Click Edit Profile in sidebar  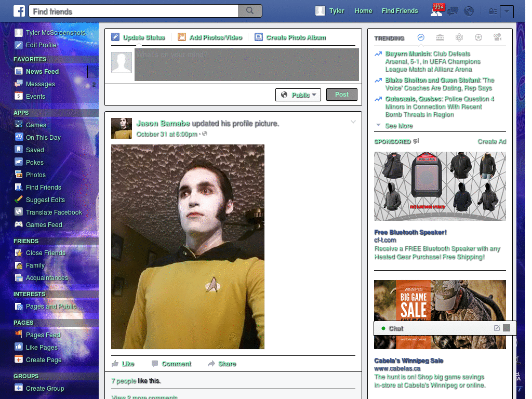tap(41, 45)
